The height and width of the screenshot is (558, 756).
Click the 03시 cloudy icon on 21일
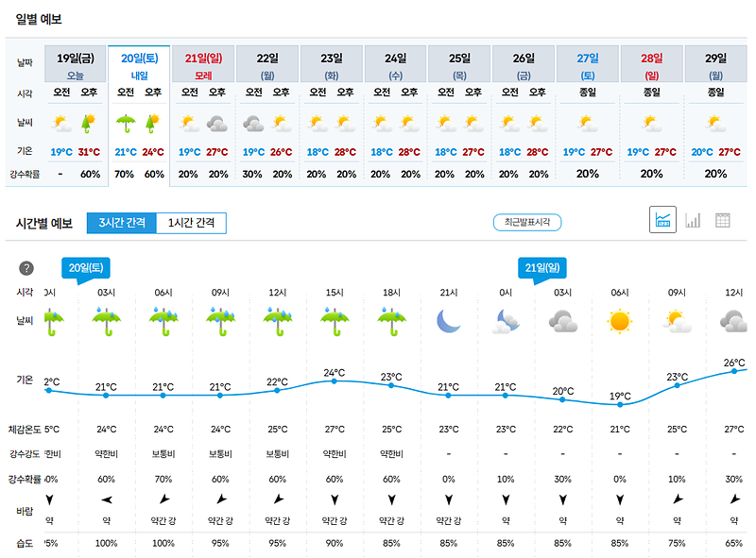pyautogui.click(x=562, y=321)
